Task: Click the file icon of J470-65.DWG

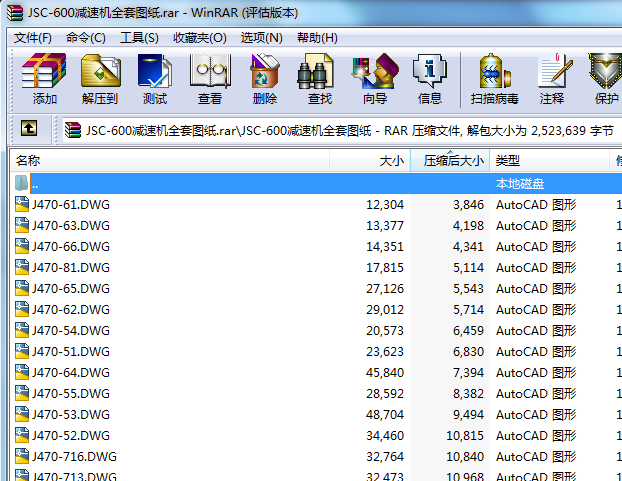Action: [21, 288]
